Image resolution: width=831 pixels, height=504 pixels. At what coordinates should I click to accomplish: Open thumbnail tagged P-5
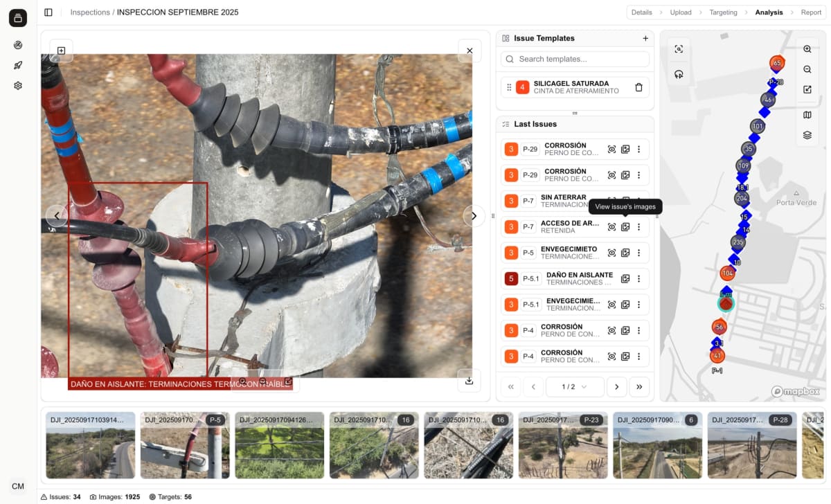185,445
